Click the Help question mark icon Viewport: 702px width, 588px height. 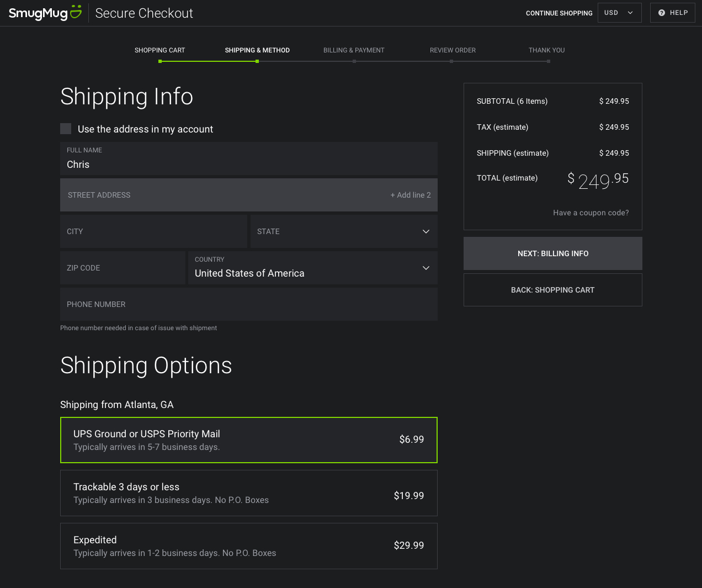tap(662, 13)
